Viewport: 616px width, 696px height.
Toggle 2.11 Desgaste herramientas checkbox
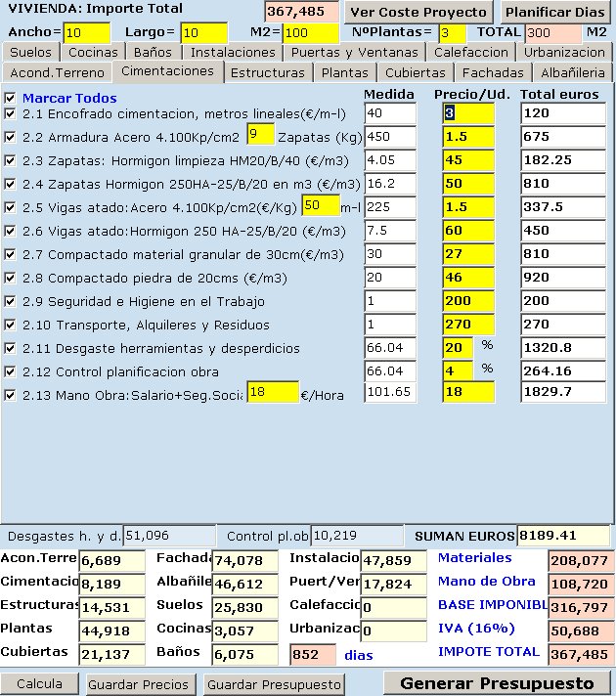[x=10, y=349]
